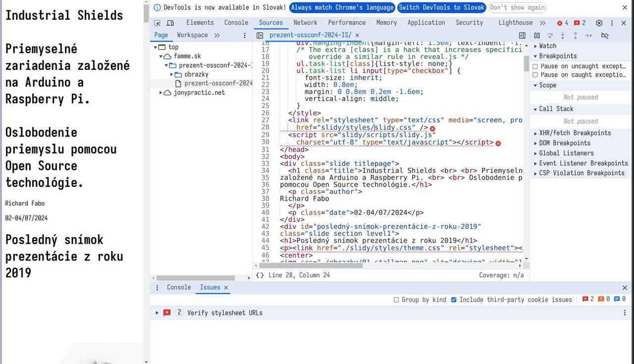Image resolution: width=634 pixels, height=364 pixels.
Task: Switch to the Network tab
Action: (305, 23)
